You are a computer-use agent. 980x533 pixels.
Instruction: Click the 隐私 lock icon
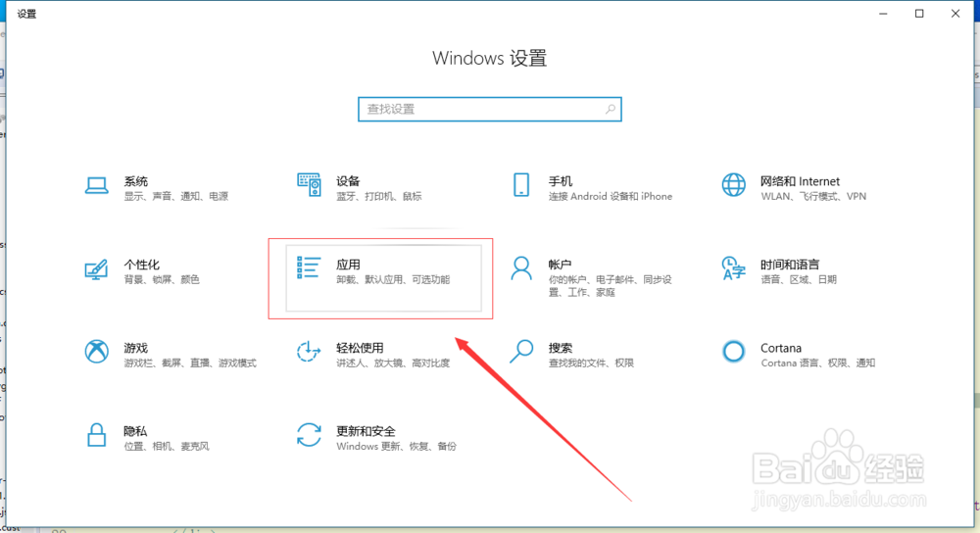pyautogui.click(x=96, y=435)
